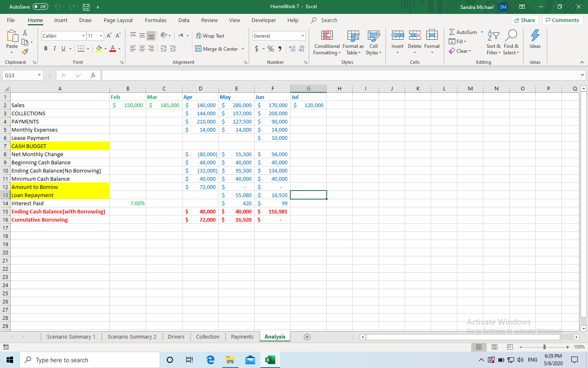Open the font name dropdown
Viewport: 588px width, 368px height.
coord(84,36)
